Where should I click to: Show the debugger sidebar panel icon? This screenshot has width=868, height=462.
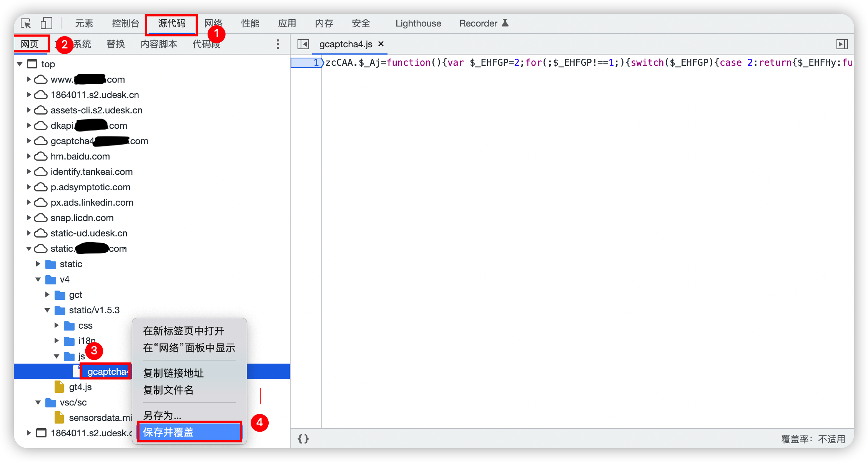coord(842,44)
